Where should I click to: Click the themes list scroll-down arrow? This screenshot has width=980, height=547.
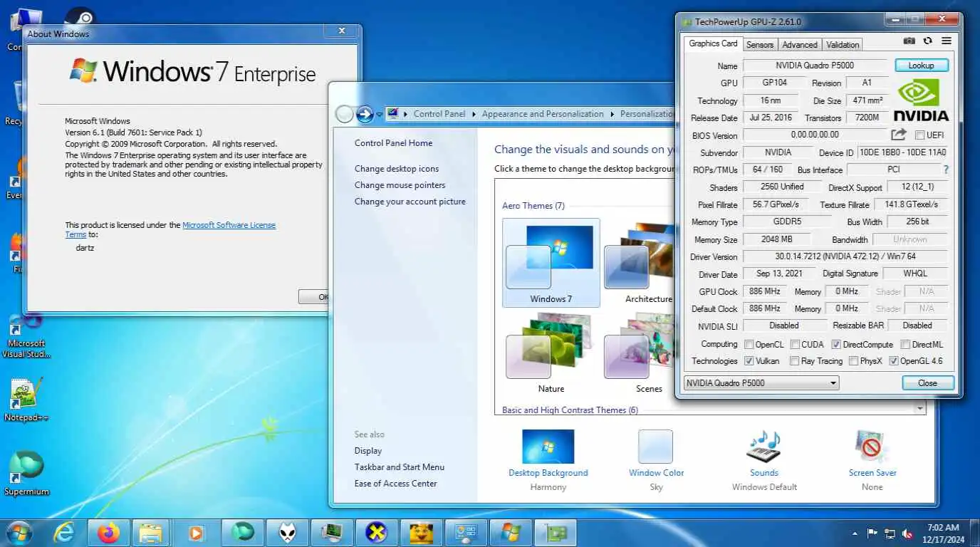coord(920,409)
